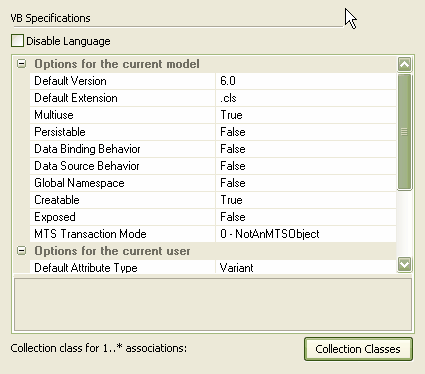Enable the Disable Language checkbox
Screen dimensions: 425x374
[17, 41]
